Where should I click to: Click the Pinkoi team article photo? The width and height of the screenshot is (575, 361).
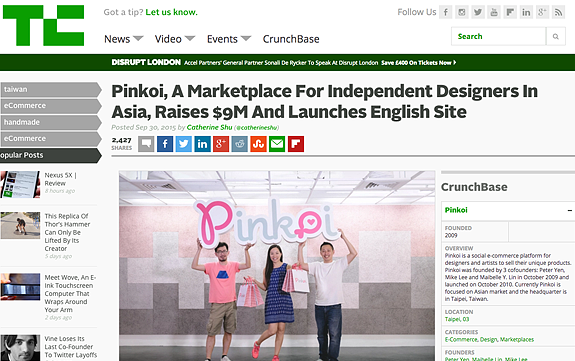tap(277, 266)
